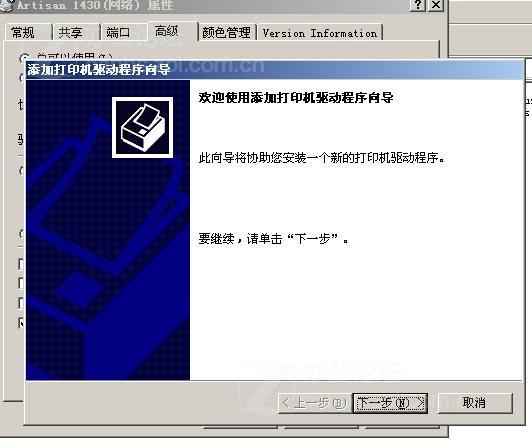Open the 颜色管理 tab
This screenshot has height=446, width=532.
click(x=226, y=33)
